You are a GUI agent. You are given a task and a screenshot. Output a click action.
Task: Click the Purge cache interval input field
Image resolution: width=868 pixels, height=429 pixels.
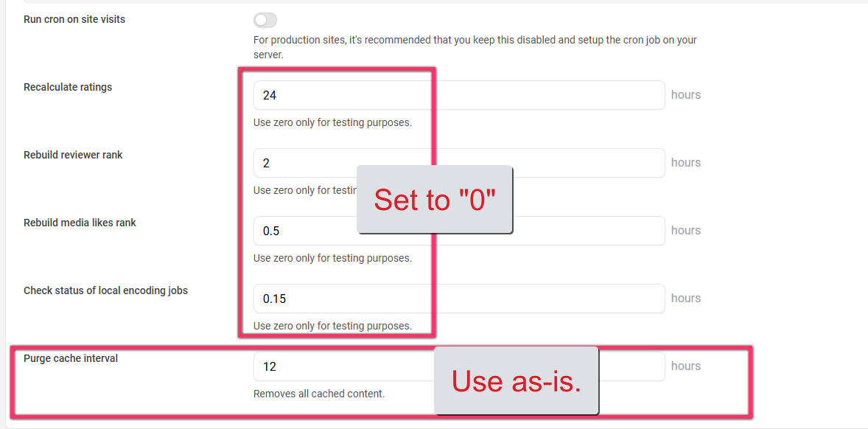(x=459, y=366)
